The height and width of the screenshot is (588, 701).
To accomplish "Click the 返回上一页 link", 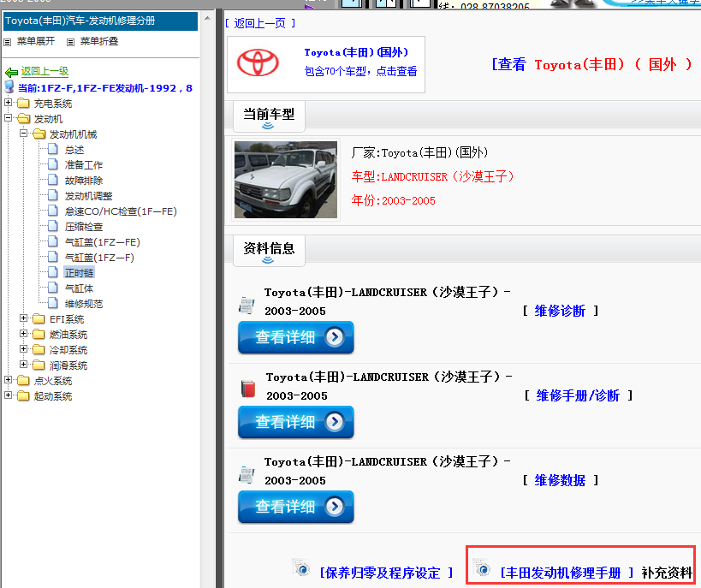I will [260, 23].
